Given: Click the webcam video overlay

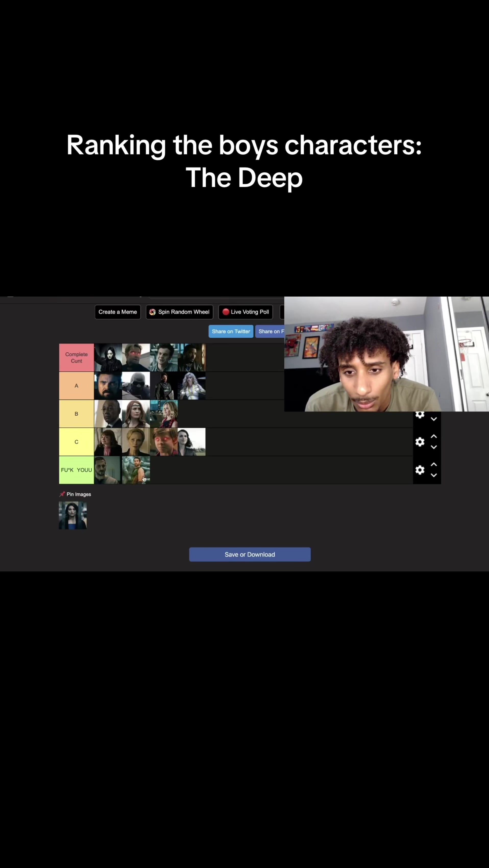Looking at the screenshot, I should [386, 354].
